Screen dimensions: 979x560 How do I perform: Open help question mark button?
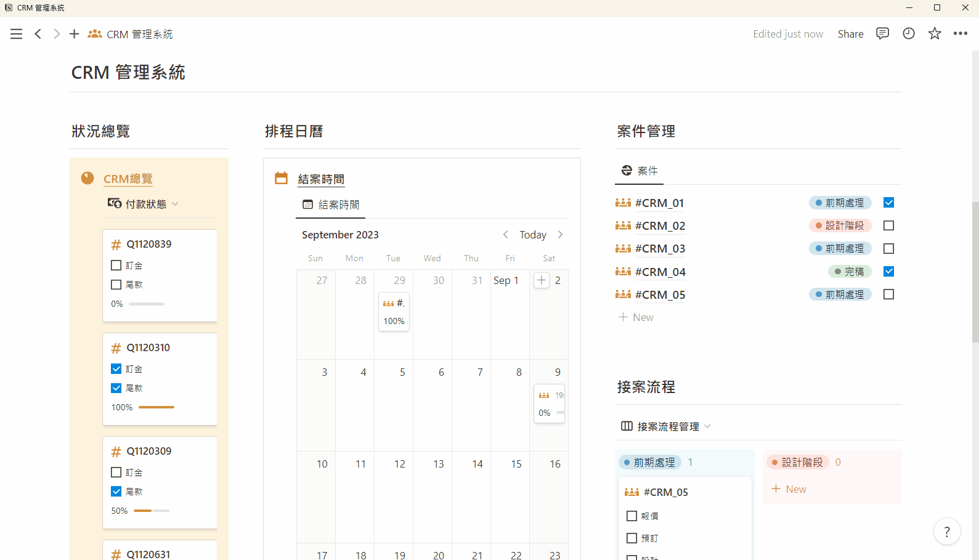click(x=947, y=532)
